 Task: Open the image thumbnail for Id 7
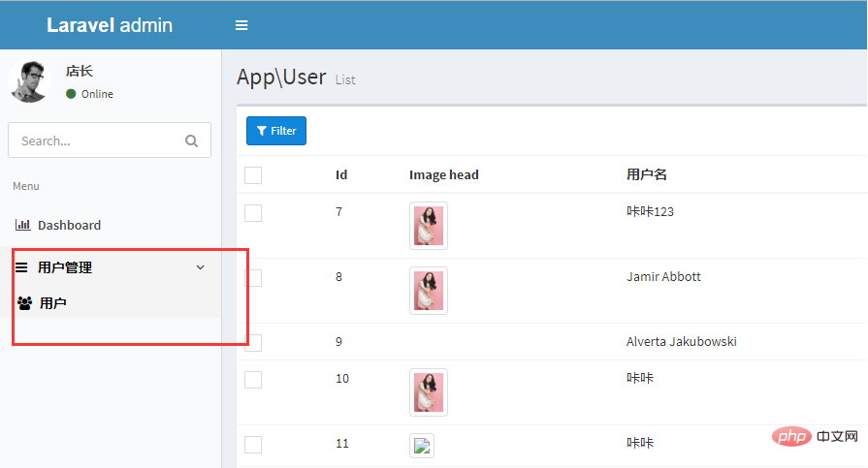[x=429, y=226]
